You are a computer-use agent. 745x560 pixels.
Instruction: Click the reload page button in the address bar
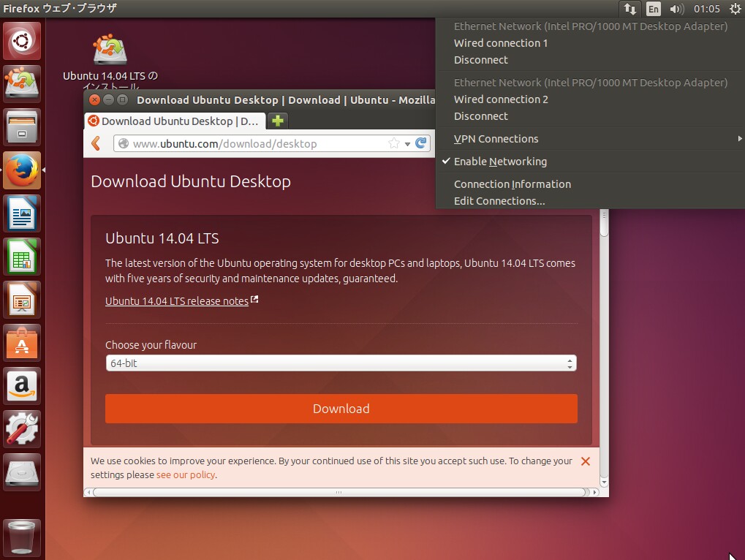[x=421, y=143]
